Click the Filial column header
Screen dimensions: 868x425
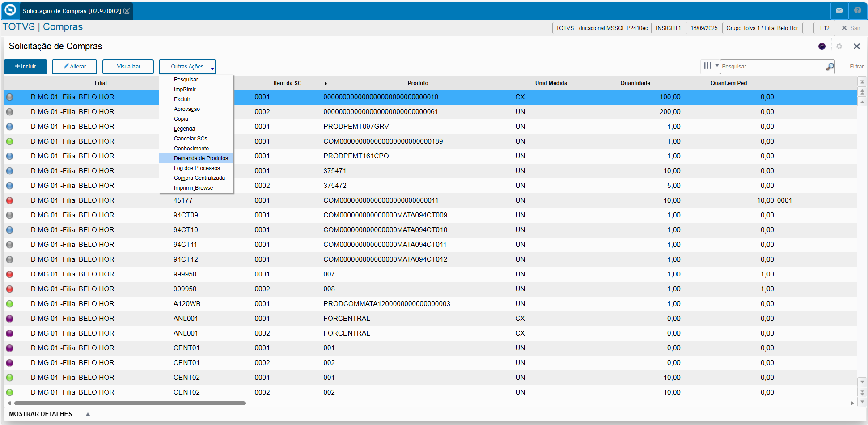coord(101,83)
